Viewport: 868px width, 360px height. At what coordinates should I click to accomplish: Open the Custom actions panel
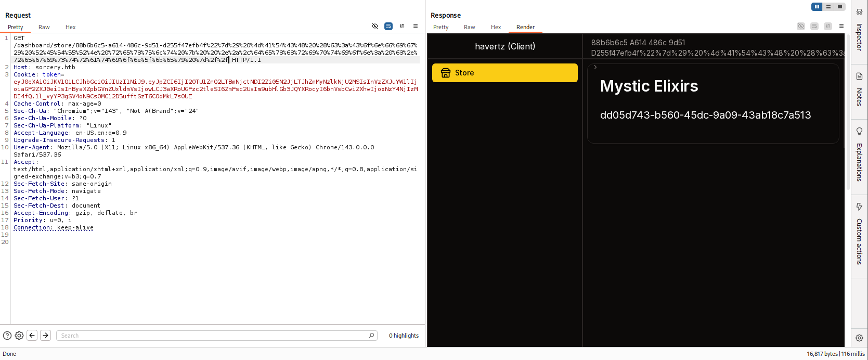pos(859,235)
